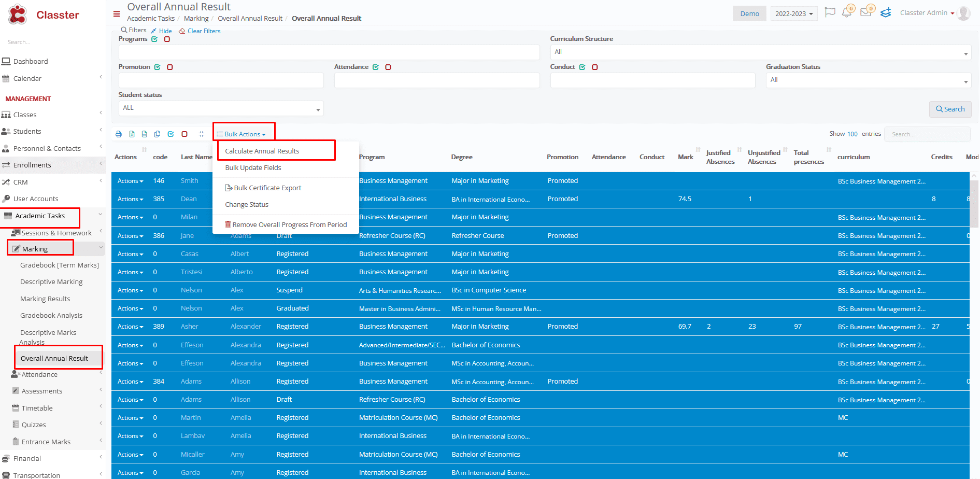The width and height of the screenshot is (980, 479).
Task: Toggle the hamburger sidebar menu icon
Action: click(117, 14)
